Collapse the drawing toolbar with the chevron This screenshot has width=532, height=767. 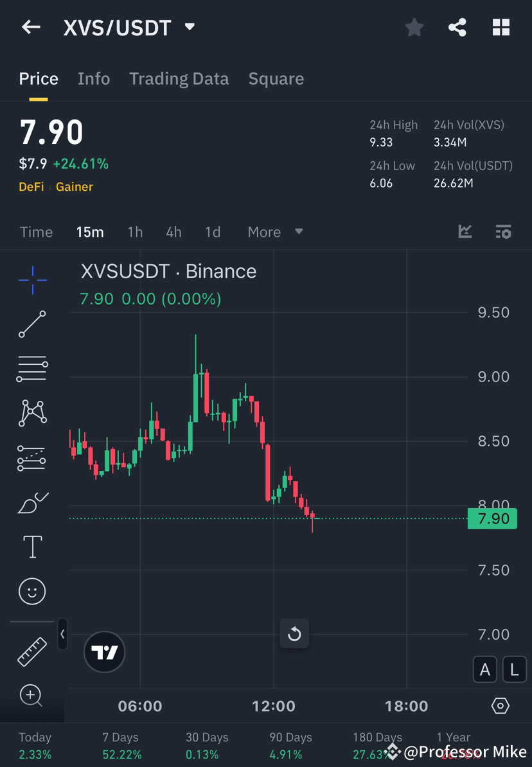[x=62, y=635]
